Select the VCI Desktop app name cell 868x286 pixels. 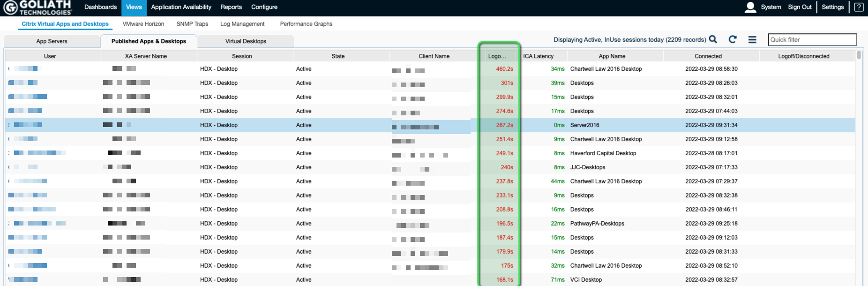586,280
